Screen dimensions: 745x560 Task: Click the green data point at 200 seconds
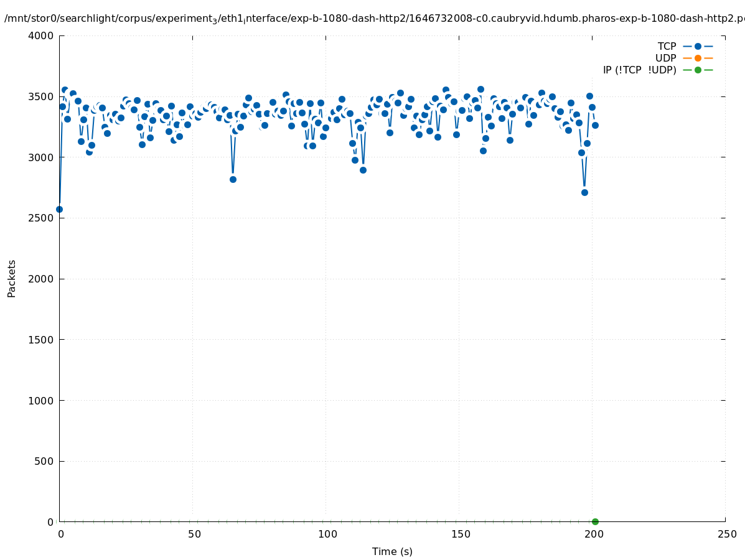coord(595,521)
